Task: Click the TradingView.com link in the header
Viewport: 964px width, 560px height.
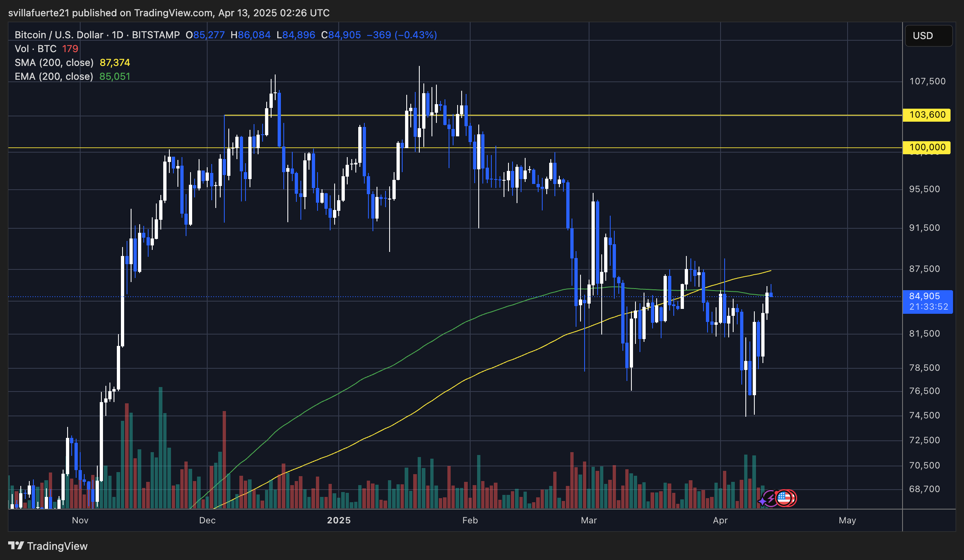Action: (x=175, y=13)
